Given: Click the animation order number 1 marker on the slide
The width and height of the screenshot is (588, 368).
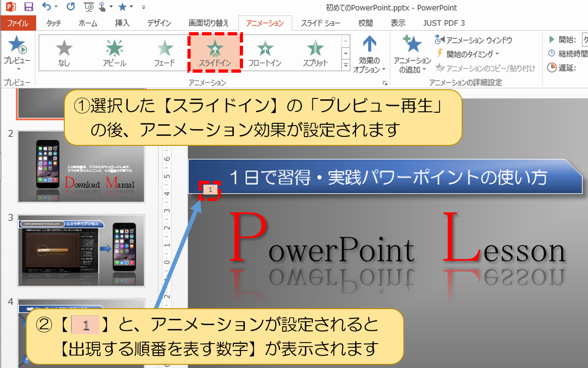Looking at the screenshot, I should coord(210,190).
